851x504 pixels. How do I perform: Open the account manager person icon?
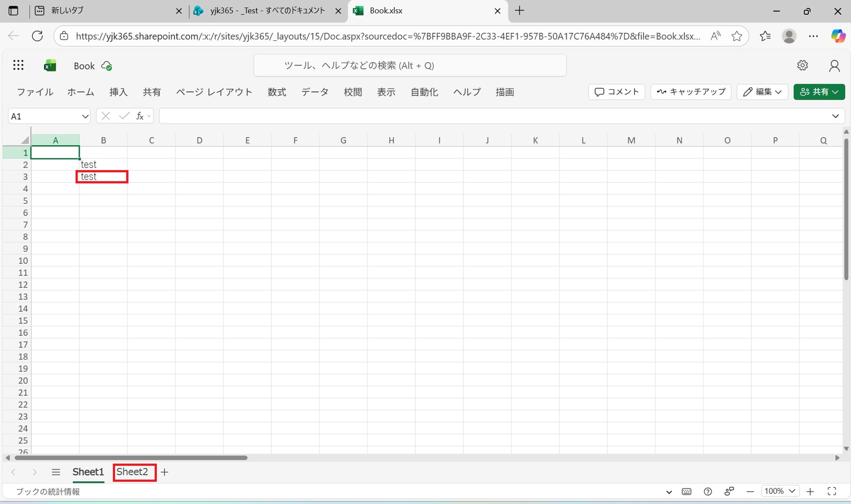pyautogui.click(x=834, y=66)
